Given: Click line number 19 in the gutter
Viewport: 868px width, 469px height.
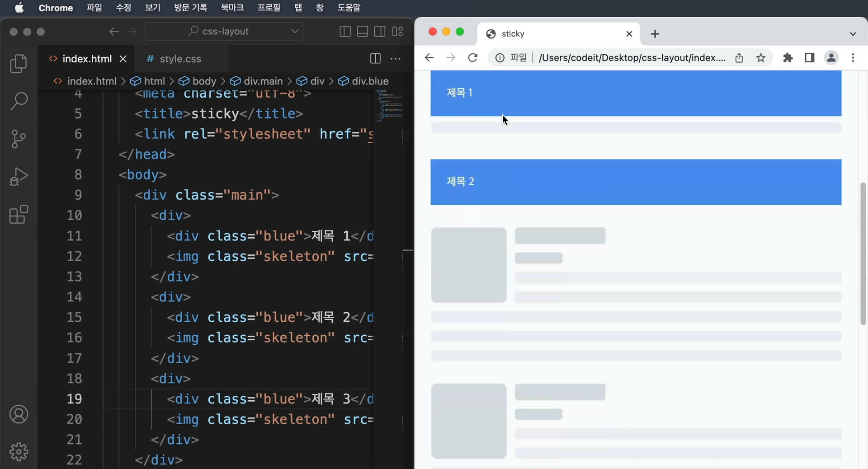Looking at the screenshot, I should [75, 399].
